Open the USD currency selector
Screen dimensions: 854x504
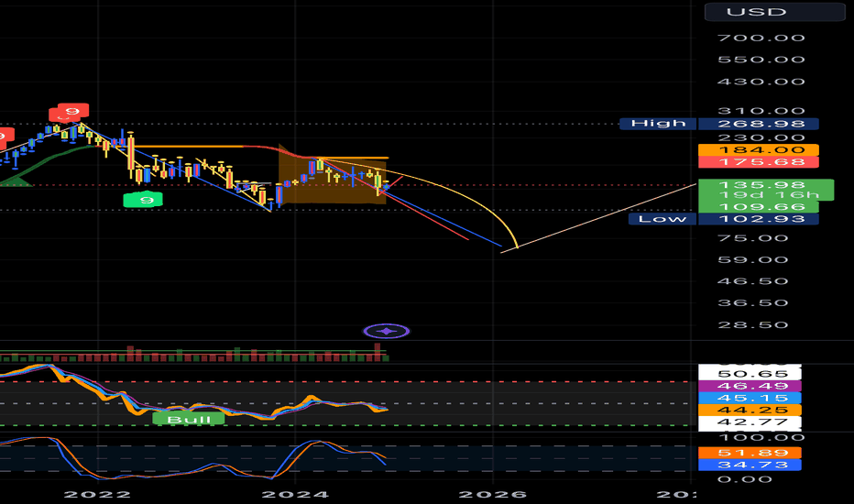pos(774,11)
